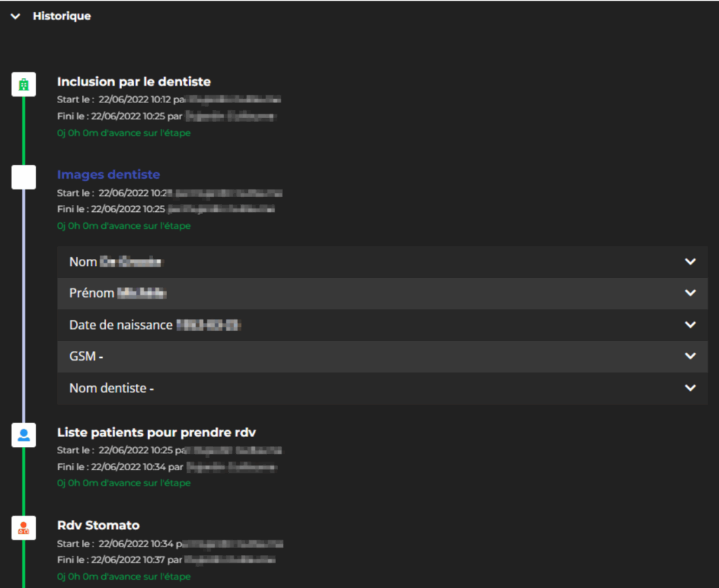Open the blue Images dentiste step title
This screenshot has width=719, height=588.
108,175
